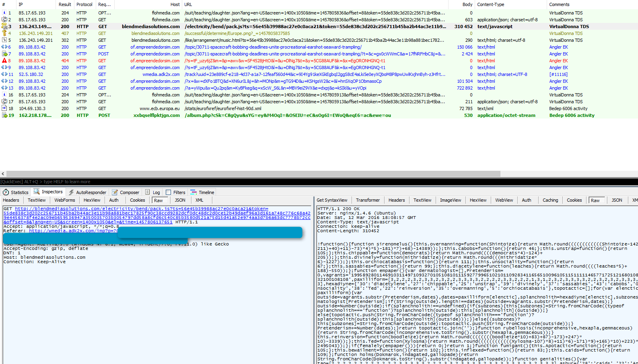Viewport: 638px width, 364px height.
Task: Click the green POST icon of session 19
Action: [4, 115]
